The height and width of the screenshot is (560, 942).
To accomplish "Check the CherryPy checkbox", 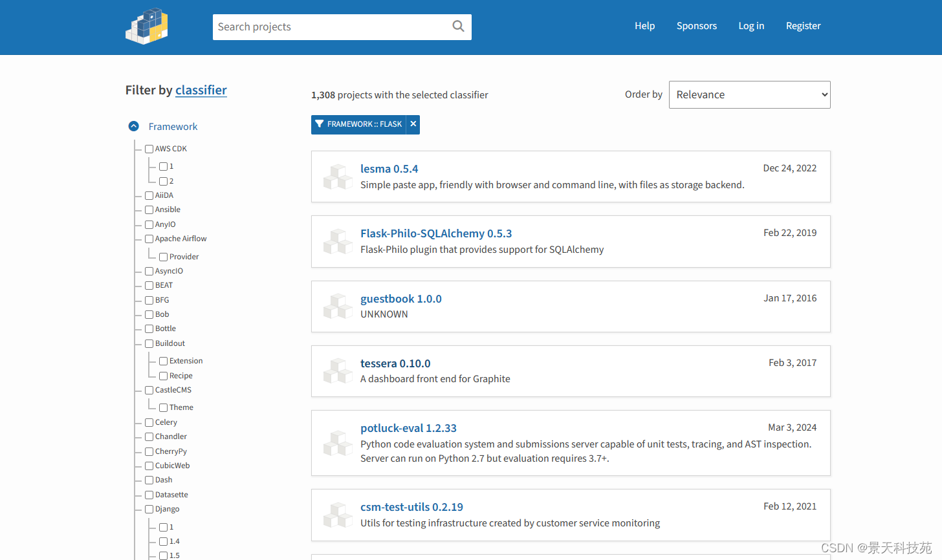I will (x=149, y=451).
